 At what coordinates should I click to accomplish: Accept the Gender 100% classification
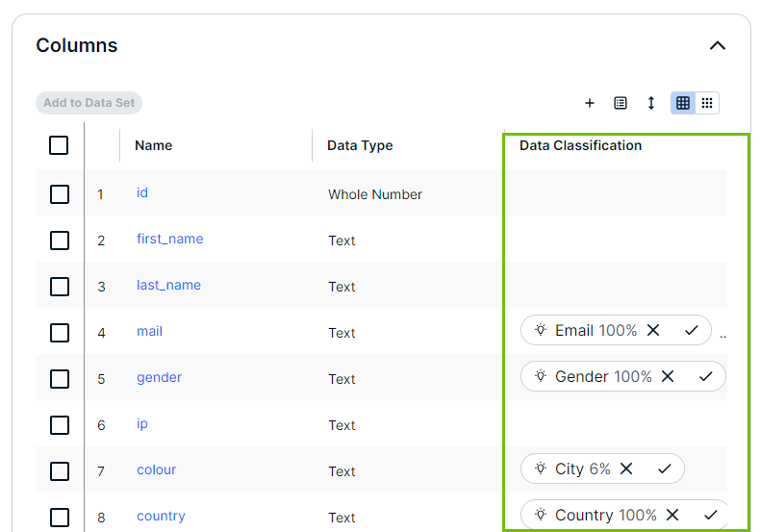(x=706, y=376)
